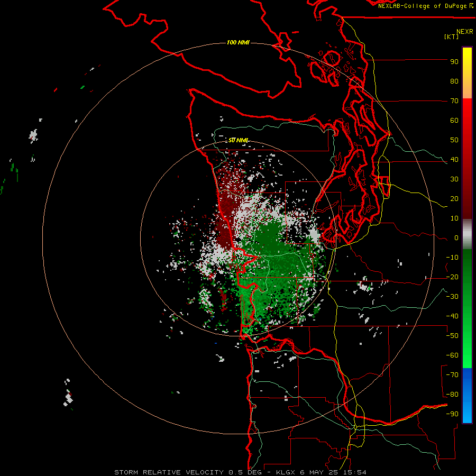Screen dimensions: 476x476
Task: Click the -40 scale value
Action: (x=452, y=316)
